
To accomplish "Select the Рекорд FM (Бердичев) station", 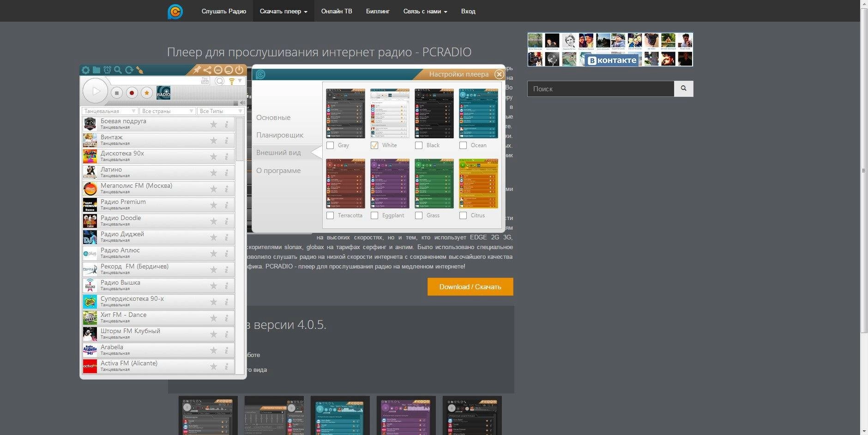I will 158,269.
